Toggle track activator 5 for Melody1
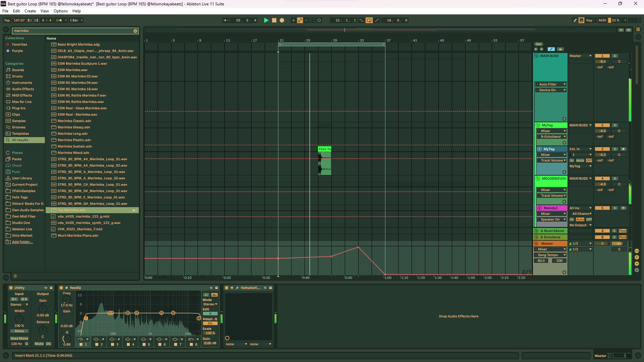This screenshot has width=644, height=362. [x=602, y=208]
